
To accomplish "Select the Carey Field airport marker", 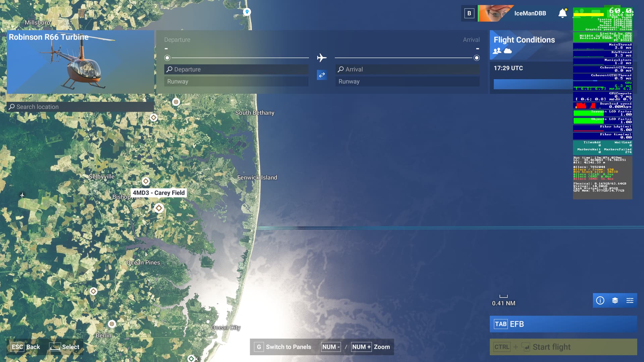I will pos(159,208).
